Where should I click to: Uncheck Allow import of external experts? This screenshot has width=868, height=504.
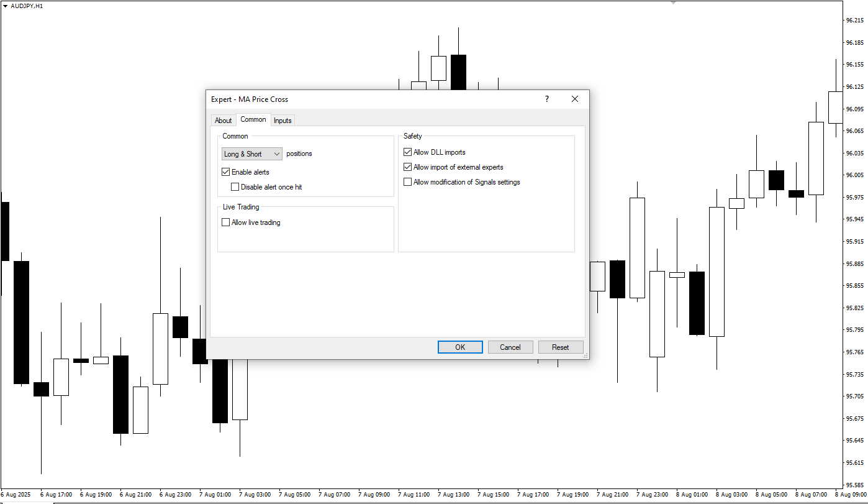tap(407, 167)
